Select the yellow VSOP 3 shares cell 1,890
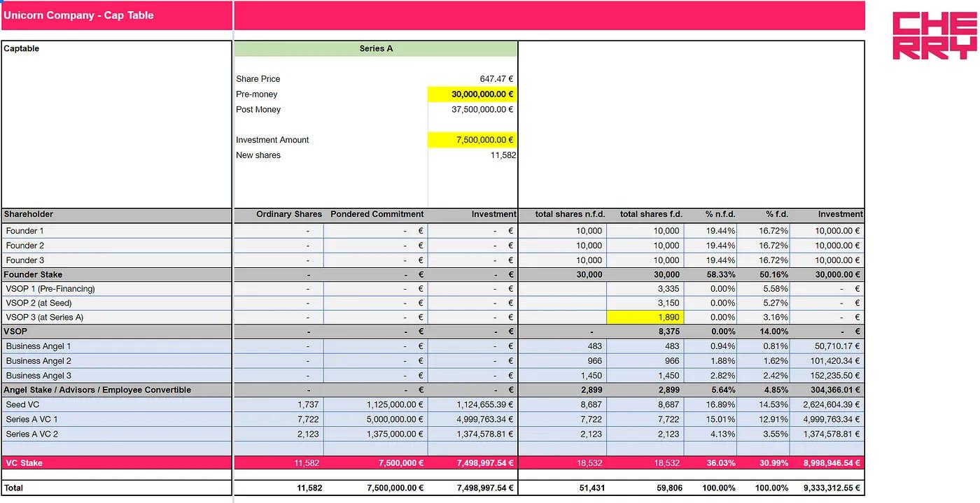980x503 pixels. point(644,318)
